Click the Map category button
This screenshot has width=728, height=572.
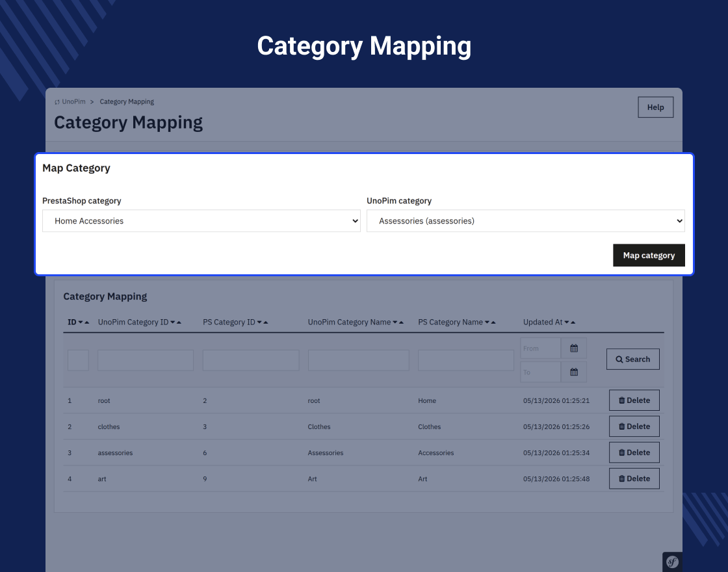pyautogui.click(x=649, y=255)
